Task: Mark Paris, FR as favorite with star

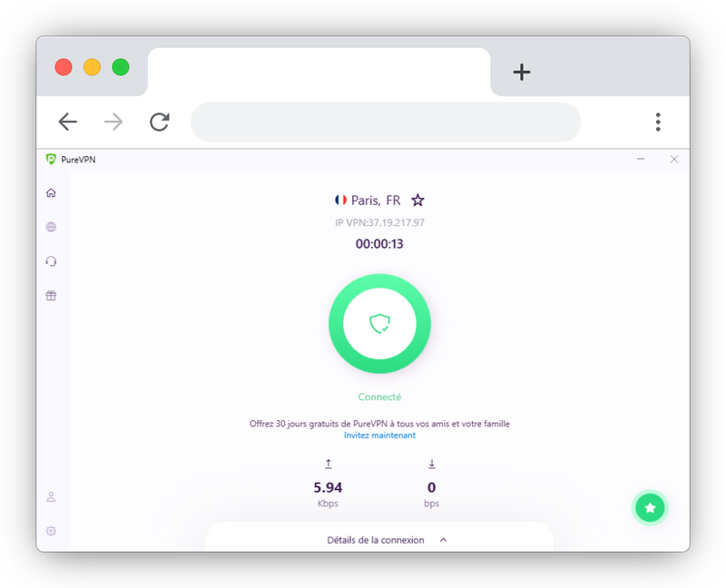Action: coord(417,200)
